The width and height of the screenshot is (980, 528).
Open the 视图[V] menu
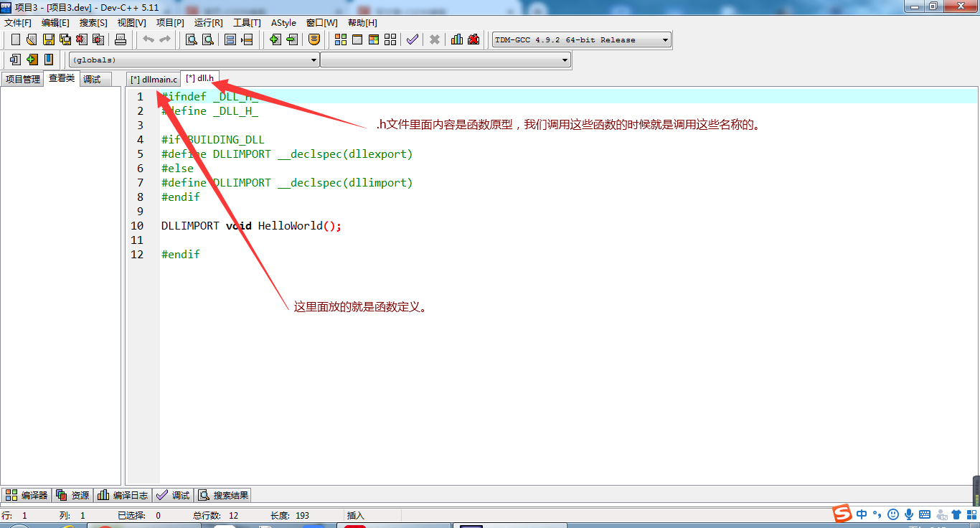[131, 23]
